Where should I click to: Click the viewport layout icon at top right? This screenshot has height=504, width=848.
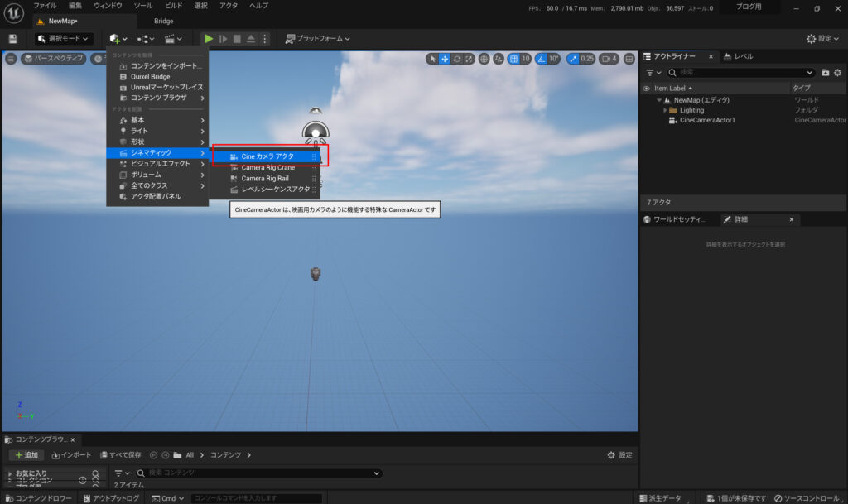(x=629, y=59)
